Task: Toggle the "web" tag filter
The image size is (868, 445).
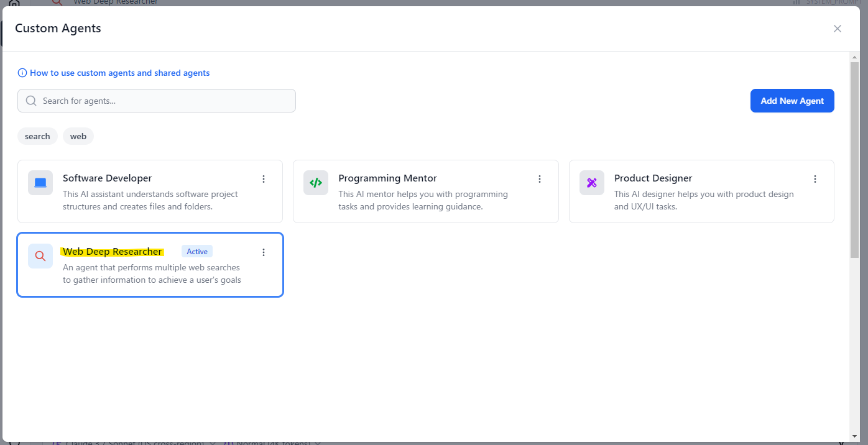Action: tap(78, 136)
